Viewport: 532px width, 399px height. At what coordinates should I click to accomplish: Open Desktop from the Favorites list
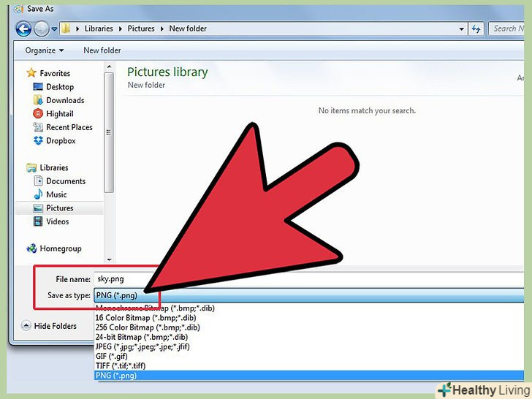(60, 87)
